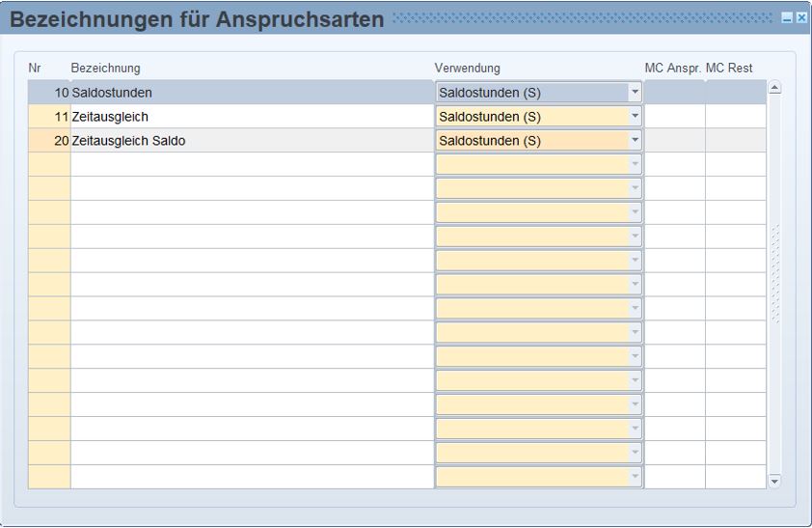Click MC Anspr. cell in Saldostunden row

coord(674,93)
